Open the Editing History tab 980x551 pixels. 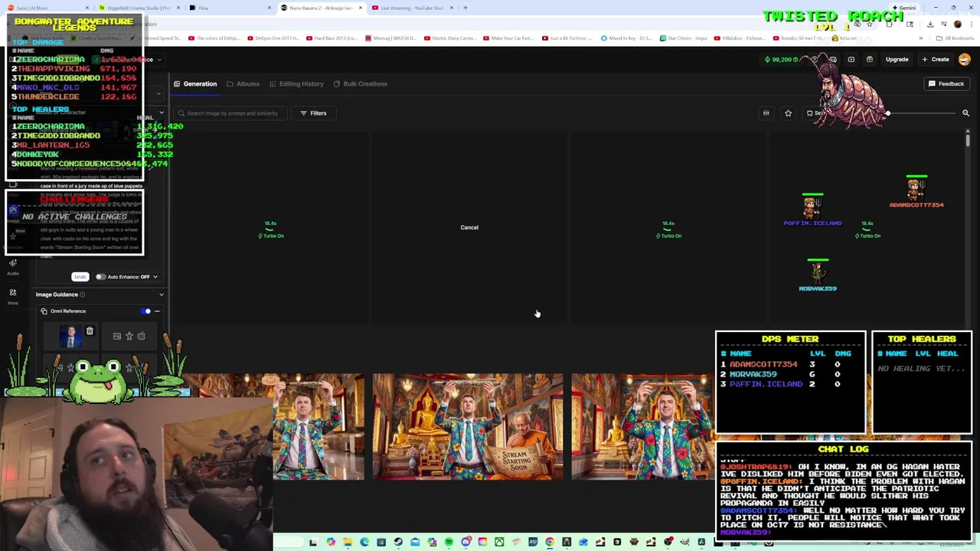[x=296, y=83]
